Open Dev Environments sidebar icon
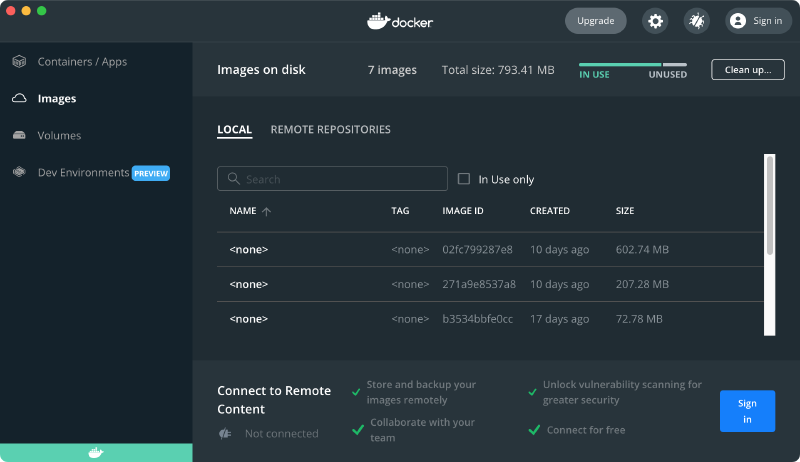The width and height of the screenshot is (800, 462). point(19,173)
